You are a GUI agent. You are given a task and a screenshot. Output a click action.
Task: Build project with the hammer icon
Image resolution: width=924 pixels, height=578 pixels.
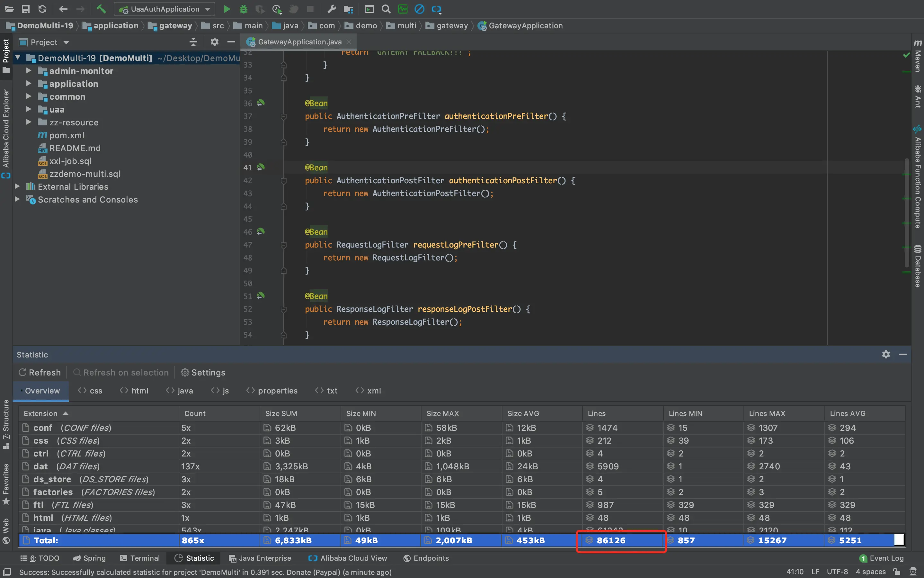(x=101, y=9)
